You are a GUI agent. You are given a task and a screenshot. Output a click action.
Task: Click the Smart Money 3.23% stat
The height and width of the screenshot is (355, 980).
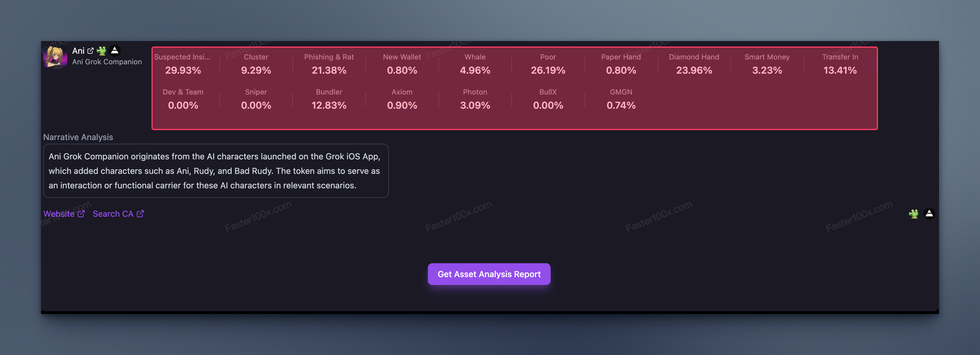767,64
